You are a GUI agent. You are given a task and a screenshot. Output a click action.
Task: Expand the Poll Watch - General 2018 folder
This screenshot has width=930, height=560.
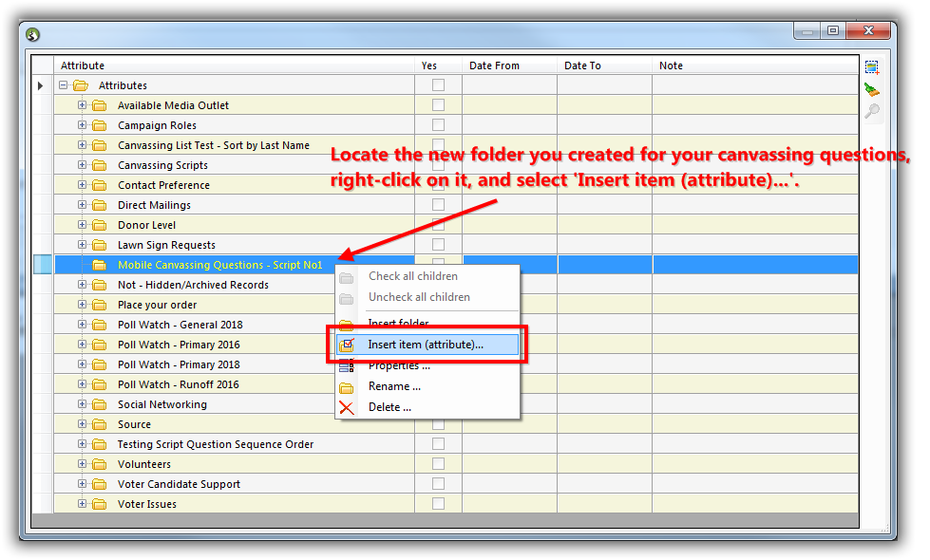coord(83,325)
